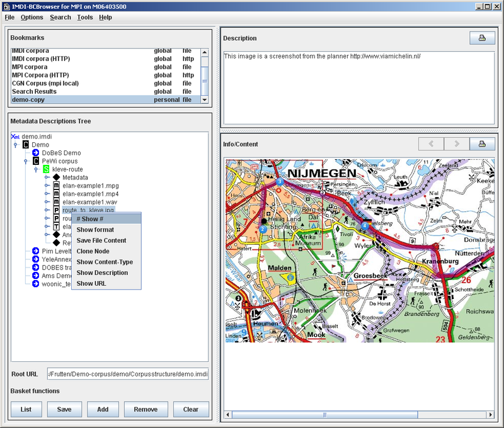504x428 pixels.
Task: Select 'CGN Corpus (mpi local)' bookmark
Action: [x=106, y=83]
